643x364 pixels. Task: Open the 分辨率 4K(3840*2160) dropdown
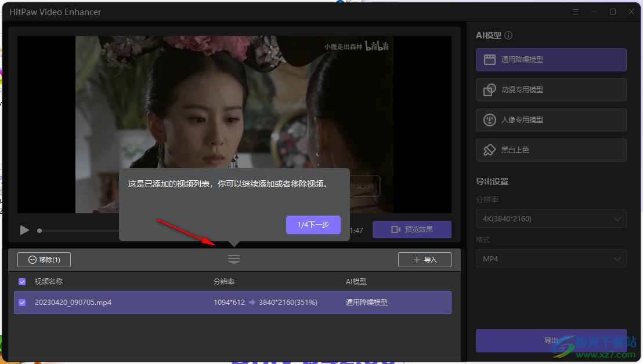[x=551, y=219]
